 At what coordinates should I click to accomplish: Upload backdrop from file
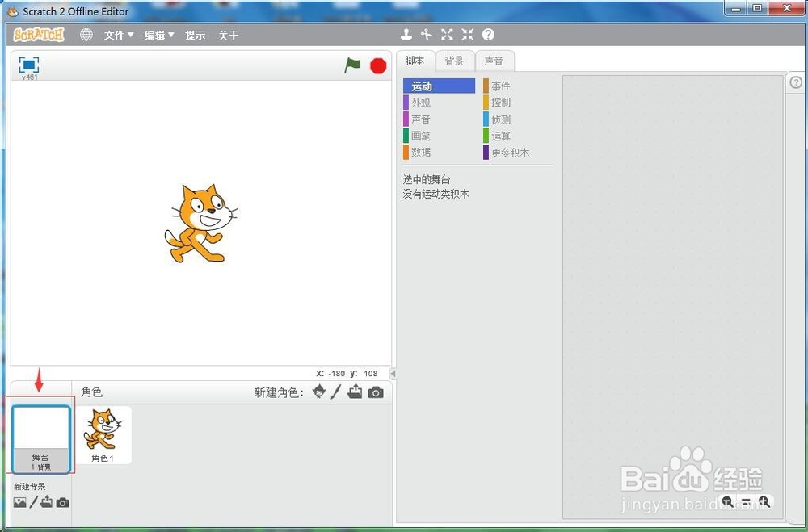pos(46,501)
